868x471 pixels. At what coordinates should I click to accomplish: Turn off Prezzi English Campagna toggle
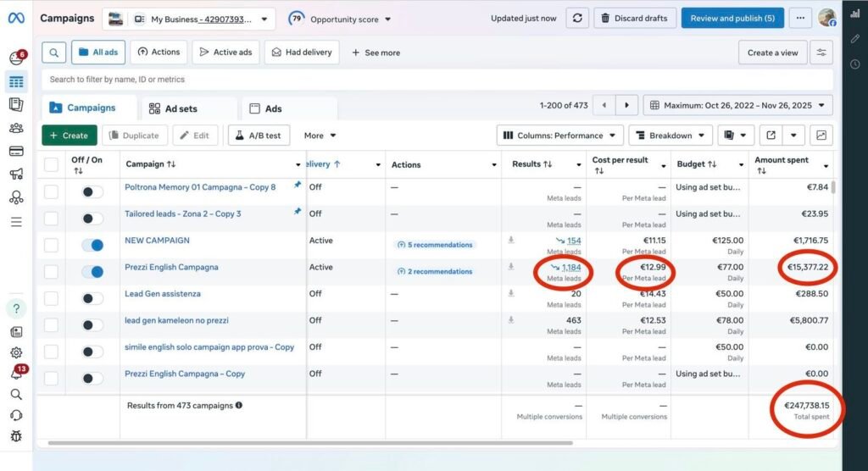[92, 272]
